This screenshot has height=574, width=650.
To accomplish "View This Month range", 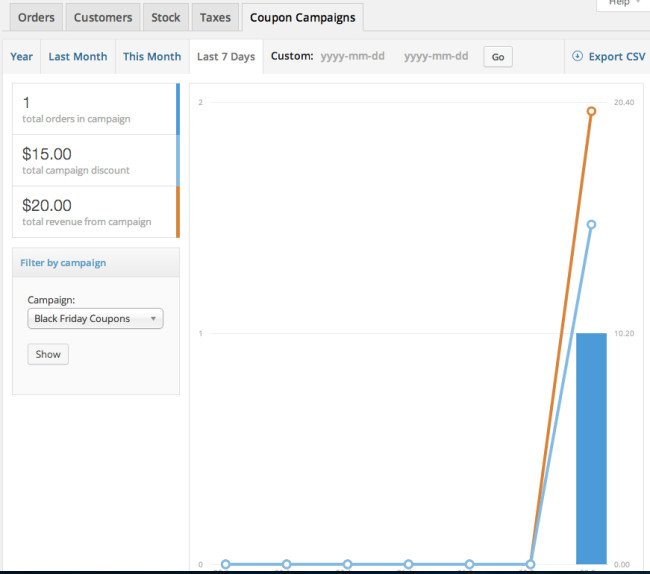I will (x=152, y=57).
